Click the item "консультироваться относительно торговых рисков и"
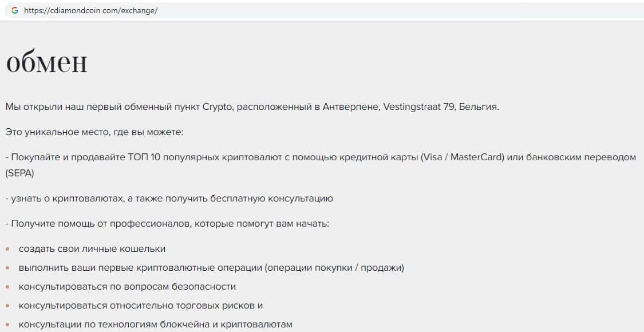Viewport: 644px width, 332px height. (141, 306)
